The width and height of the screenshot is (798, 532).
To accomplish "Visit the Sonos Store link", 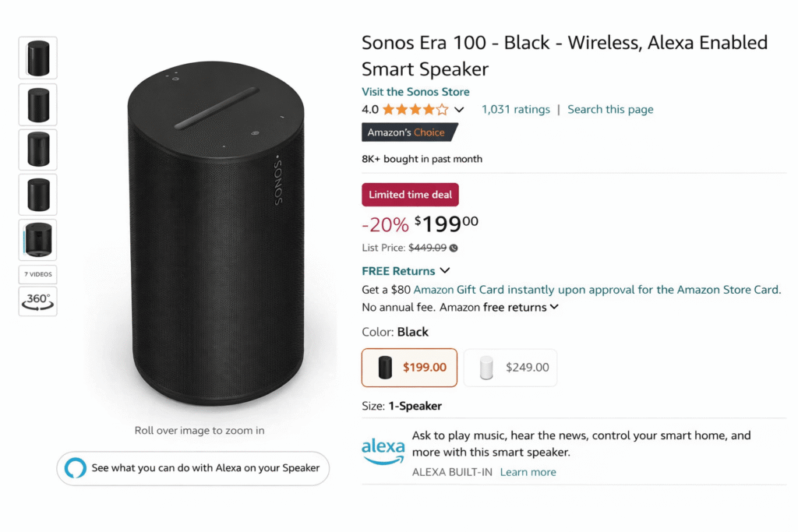I will point(415,92).
